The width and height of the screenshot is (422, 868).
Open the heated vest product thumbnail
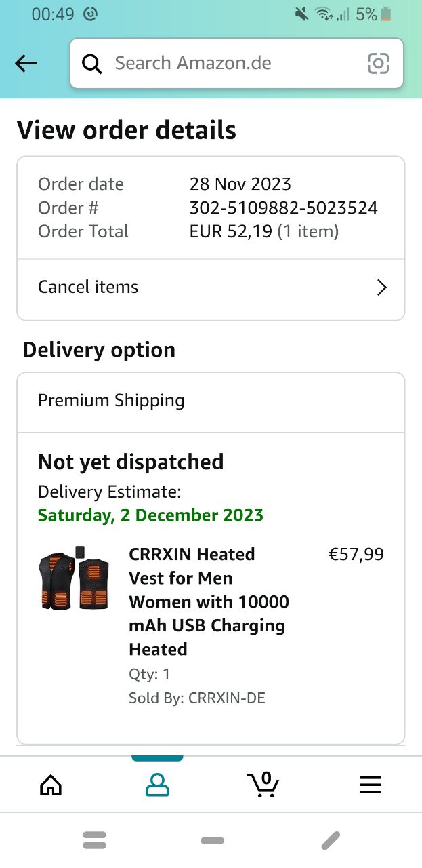pos(74,578)
